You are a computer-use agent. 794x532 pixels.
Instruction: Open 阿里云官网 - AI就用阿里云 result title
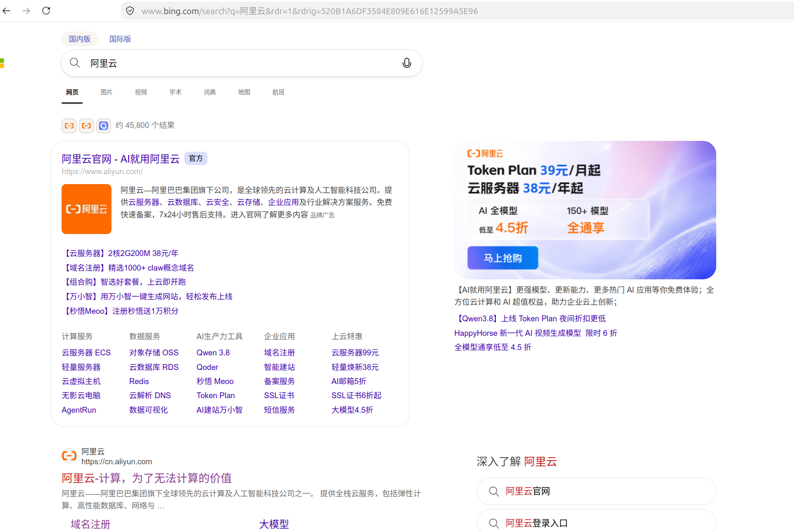[121, 159]
